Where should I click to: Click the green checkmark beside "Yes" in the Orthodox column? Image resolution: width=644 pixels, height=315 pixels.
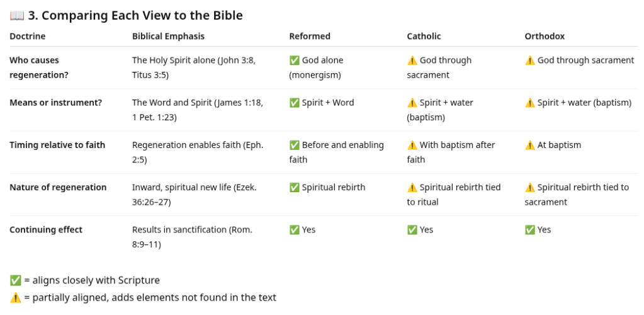[530, 230]
